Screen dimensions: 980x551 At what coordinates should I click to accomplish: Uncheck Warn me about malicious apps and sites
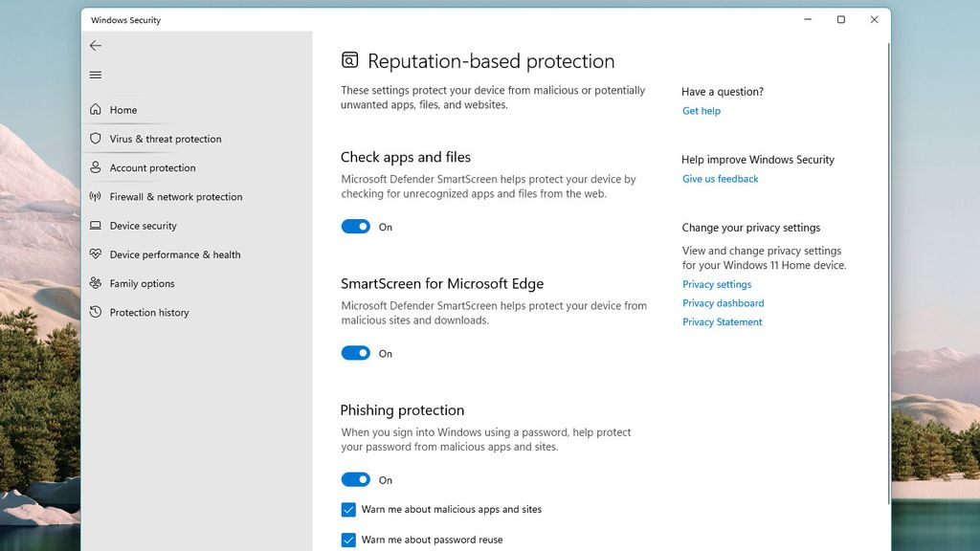pyautogui.click(x=348, y=510)
